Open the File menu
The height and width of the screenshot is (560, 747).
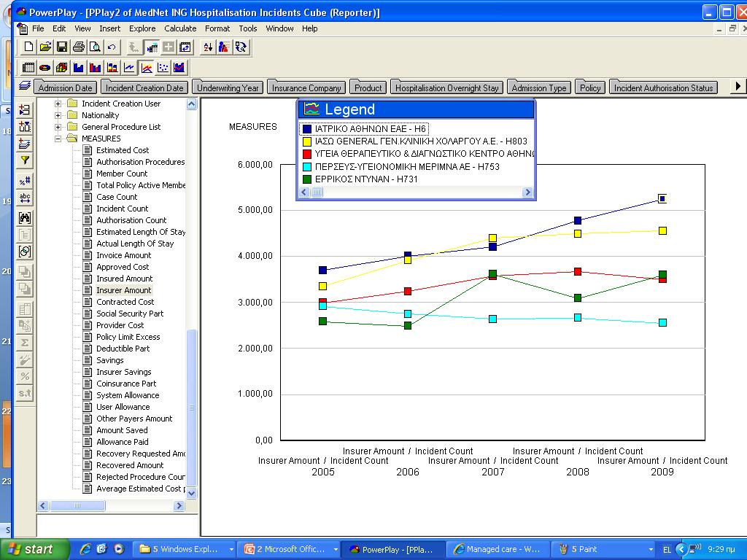click(x=38, y=28)
